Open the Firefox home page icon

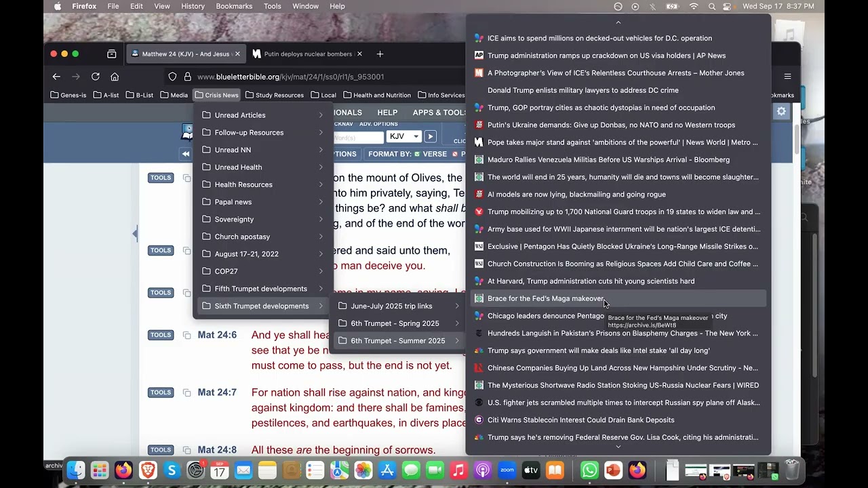coord(115,77)
